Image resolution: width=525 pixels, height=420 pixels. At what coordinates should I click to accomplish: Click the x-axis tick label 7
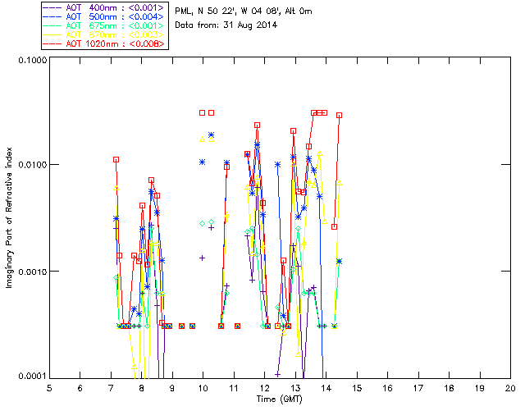tap(111, 389)
